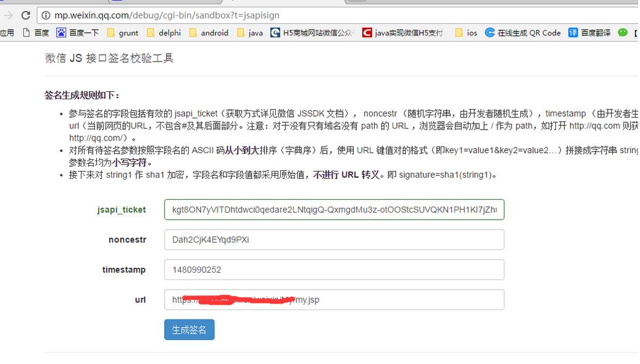Click the noncestr input field

click(335, 239)
